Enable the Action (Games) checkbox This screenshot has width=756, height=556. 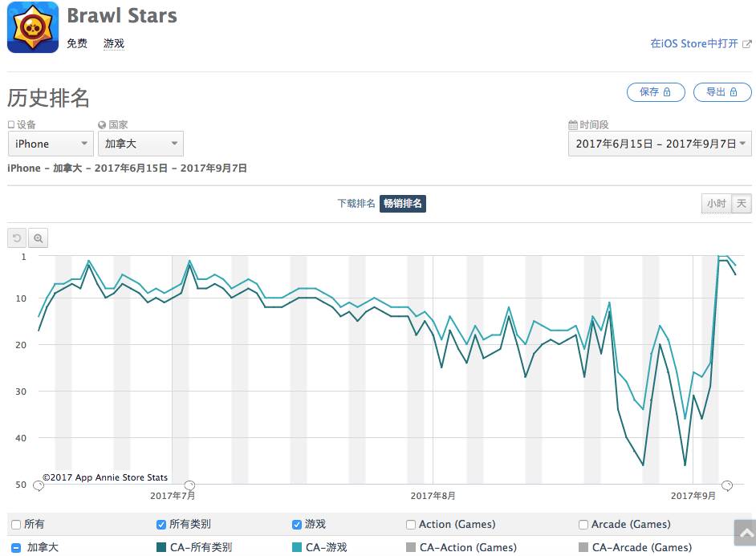click(412, 525)
